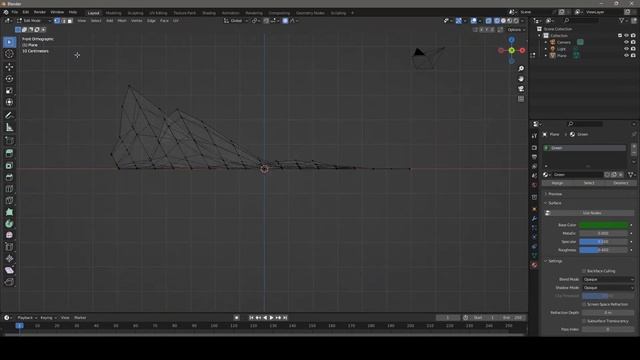Expand the Camera item in outliner
Screen dimensions: 640x360
point(546,42)
